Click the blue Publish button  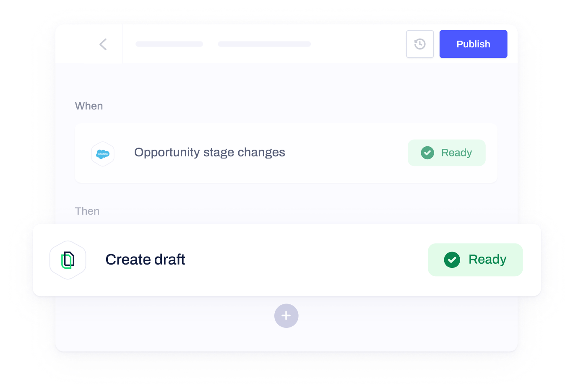(473, 44)
